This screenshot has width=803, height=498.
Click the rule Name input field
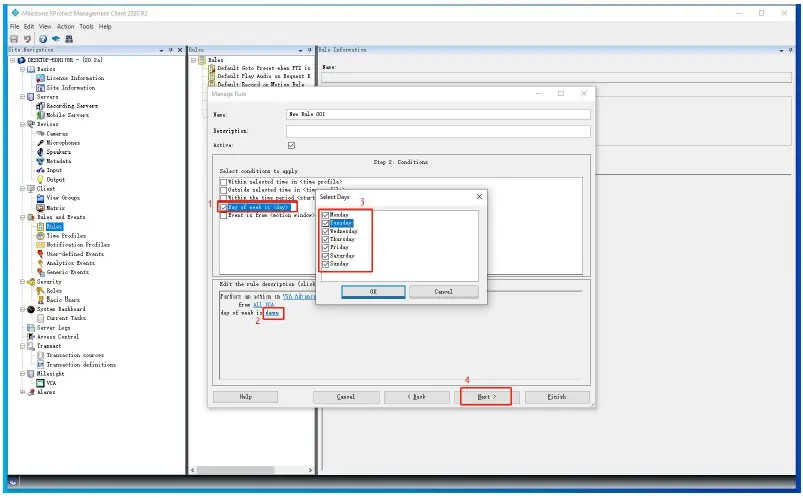pyautogui.click(x=438, y=114)
